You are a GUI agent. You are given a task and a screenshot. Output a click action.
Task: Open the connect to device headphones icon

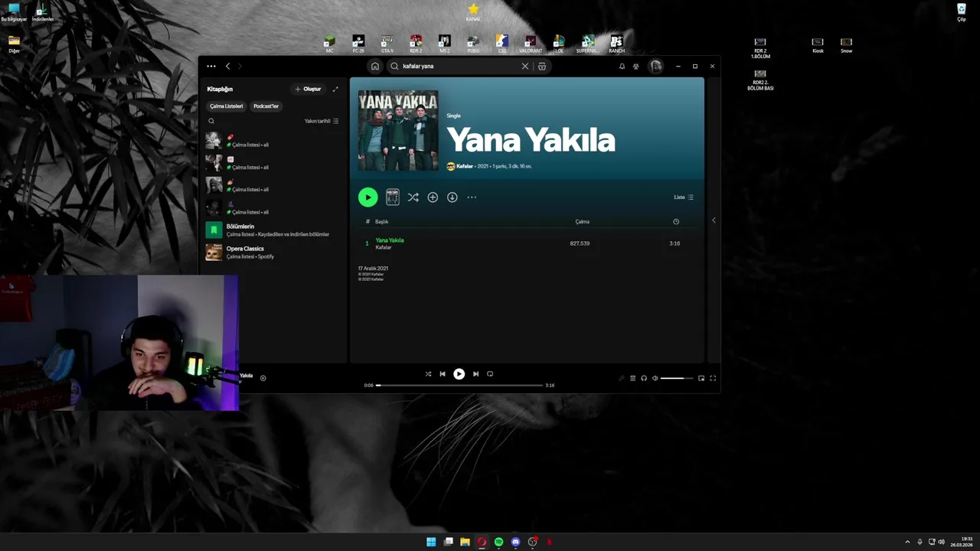click(644, 378)
